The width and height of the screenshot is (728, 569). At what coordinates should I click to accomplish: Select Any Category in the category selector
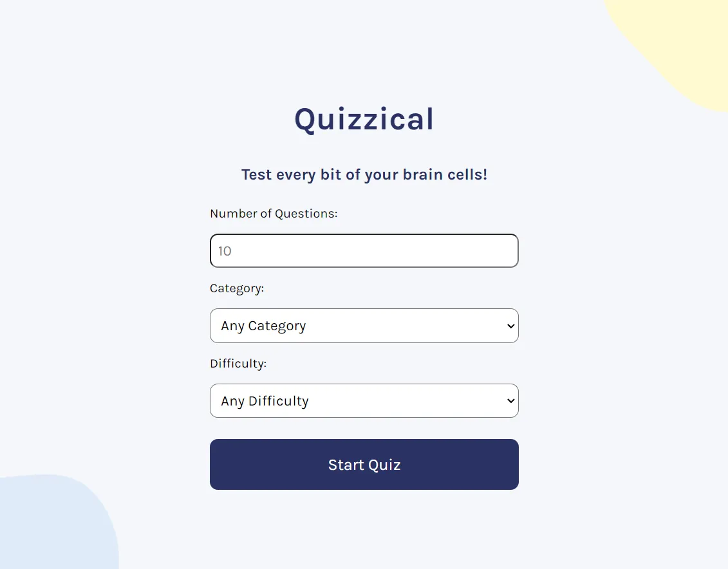coord(364,326)
